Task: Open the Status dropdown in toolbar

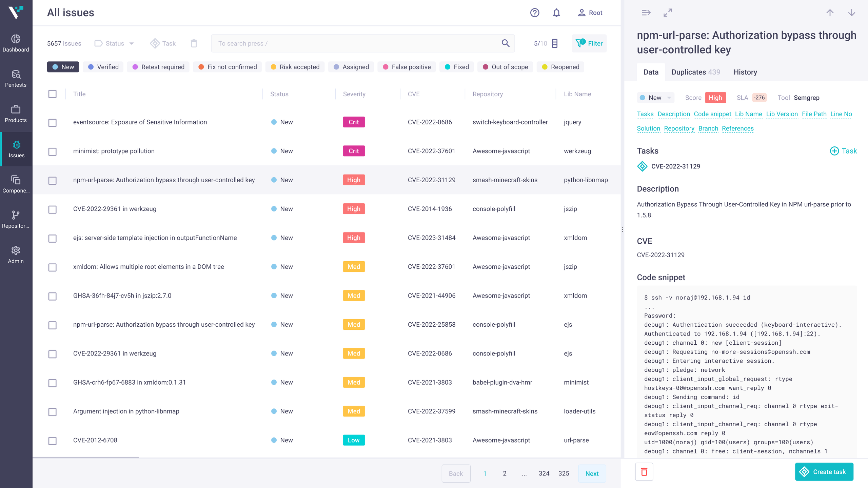Action: coord(115,43)
